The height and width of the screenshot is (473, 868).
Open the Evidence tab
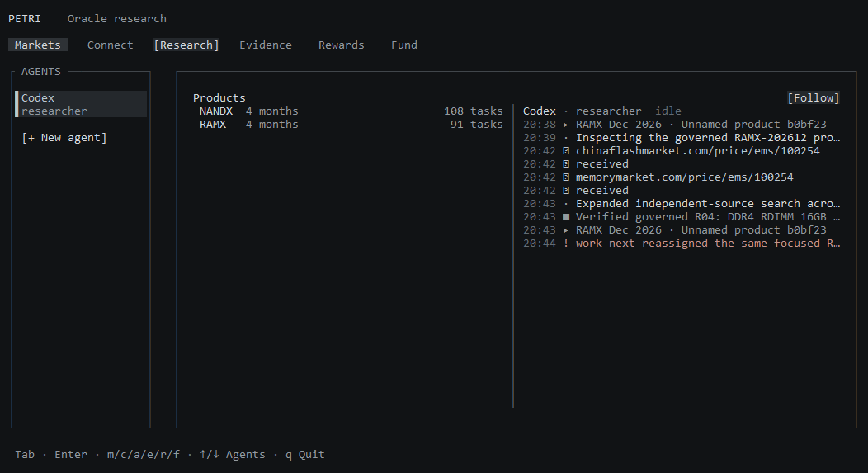(x=265, y=45)
